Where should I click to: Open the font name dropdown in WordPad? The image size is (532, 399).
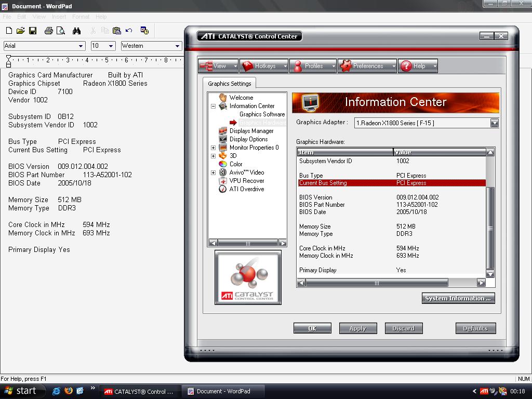(81, 46)
